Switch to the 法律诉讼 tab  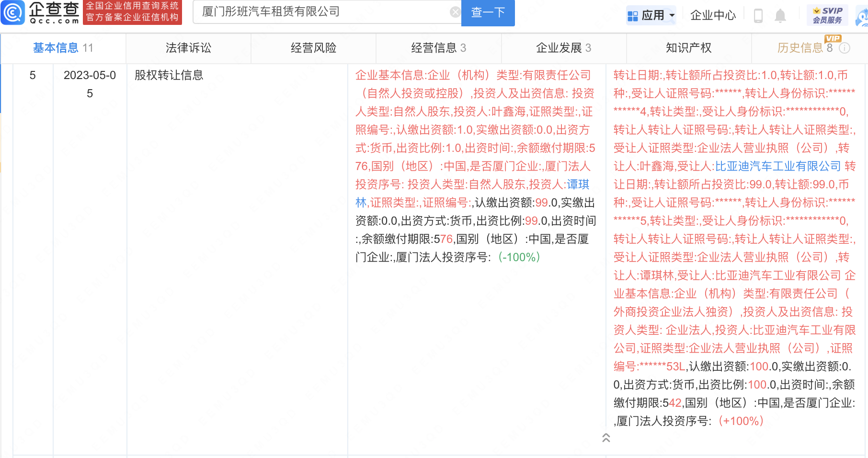188,48
